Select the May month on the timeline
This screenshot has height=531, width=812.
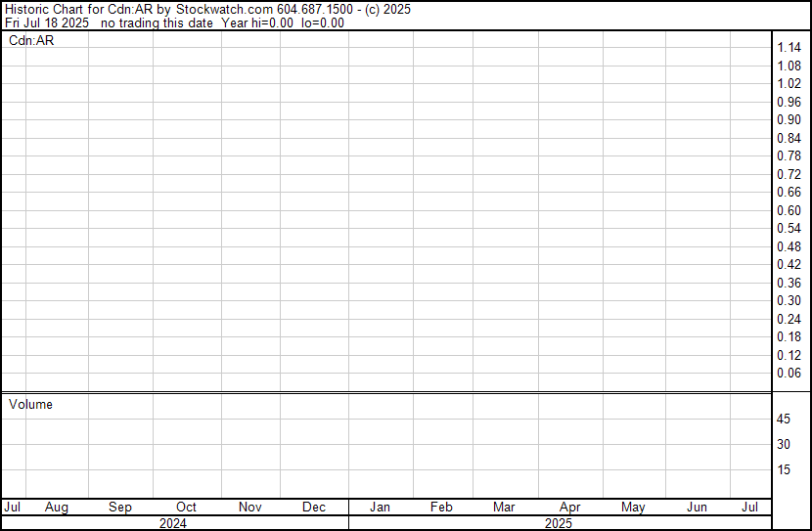tap(633, 508)
